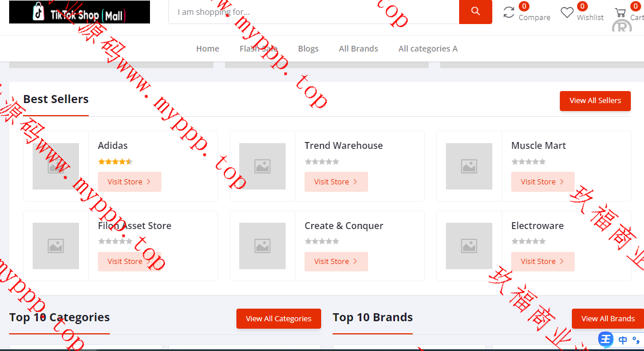
Task: Open the Compare refresh-arrows icon
Action: click(509, 13)
